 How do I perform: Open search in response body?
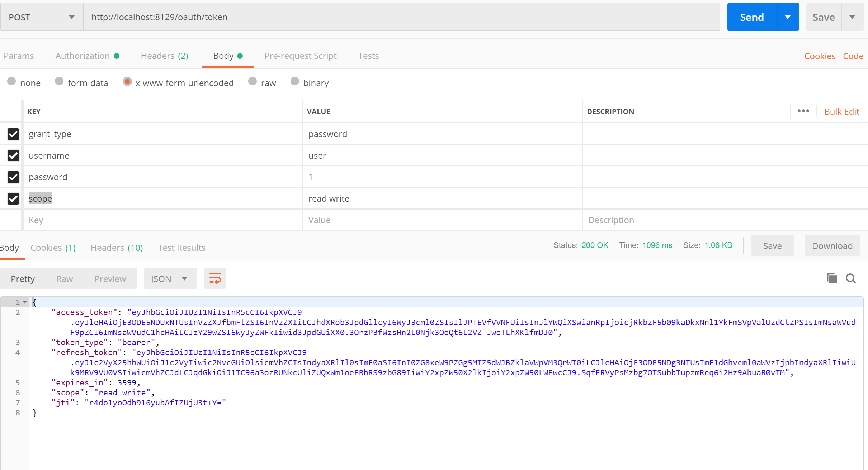click(851, 278)
